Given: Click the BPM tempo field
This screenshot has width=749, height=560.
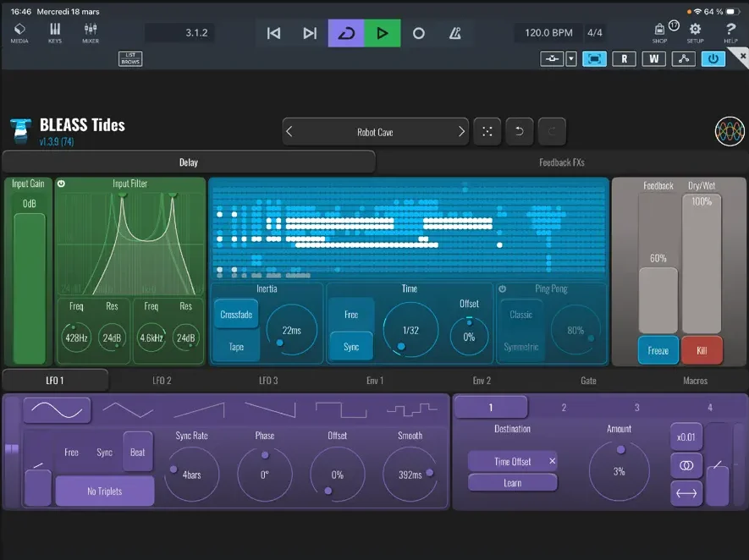Looking at the screenshot, I should coord(548,33).
